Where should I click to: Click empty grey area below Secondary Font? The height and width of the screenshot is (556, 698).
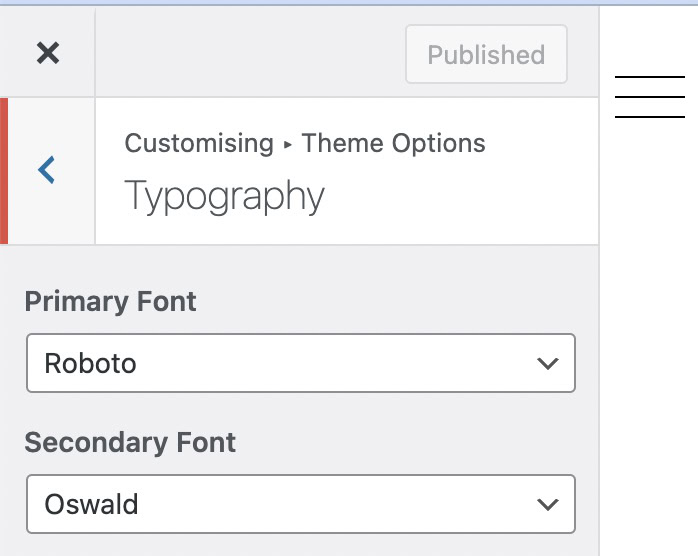tap(300, 546)
